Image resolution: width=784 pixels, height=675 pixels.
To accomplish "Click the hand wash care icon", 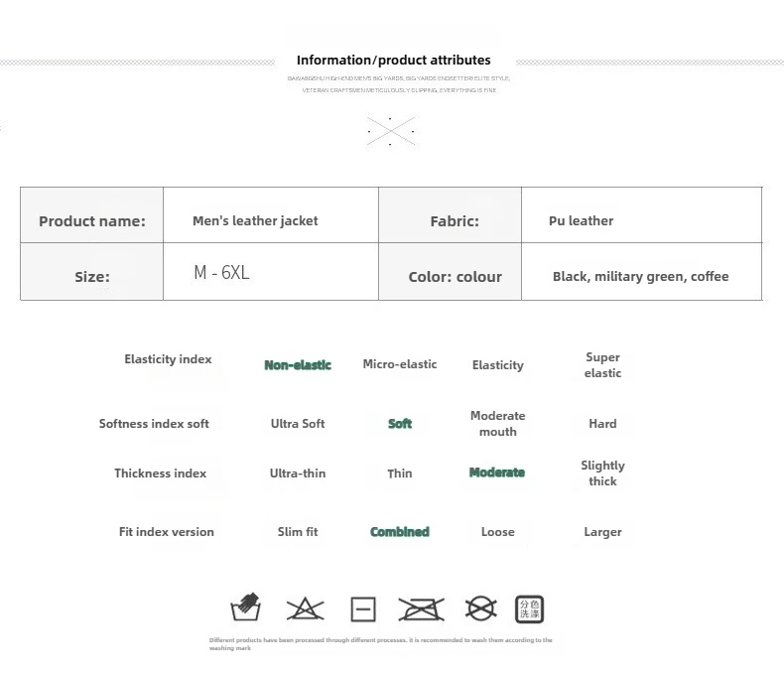I will tap(245, 607).
